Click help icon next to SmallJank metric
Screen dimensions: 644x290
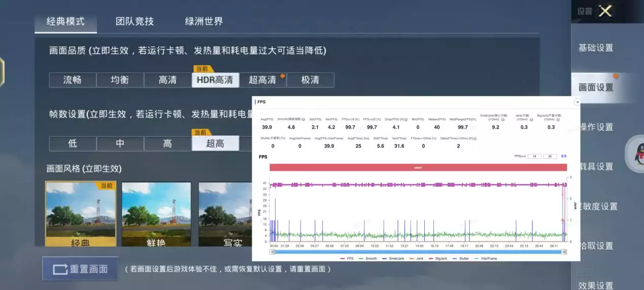pyautogui.click(x=503, y=119)
